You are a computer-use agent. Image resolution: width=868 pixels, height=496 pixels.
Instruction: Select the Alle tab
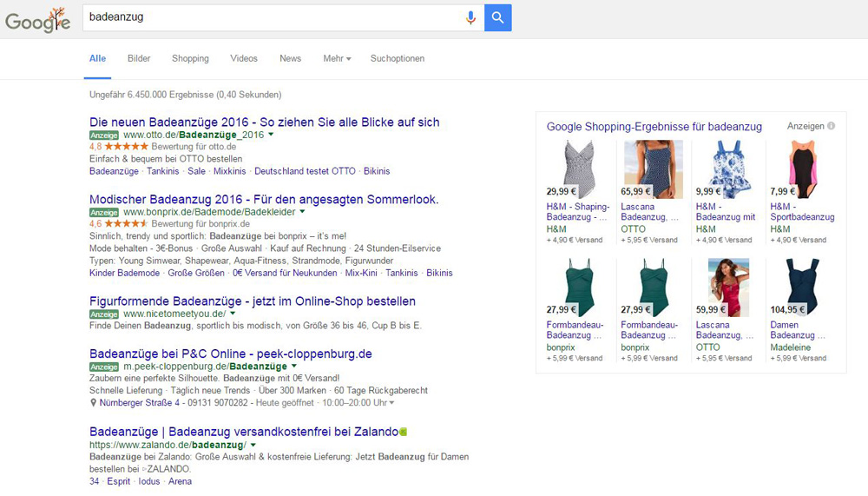(97, 58)
